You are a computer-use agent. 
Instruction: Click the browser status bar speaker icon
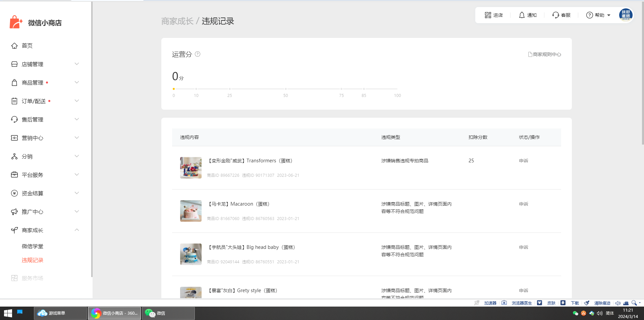point(618,303)
